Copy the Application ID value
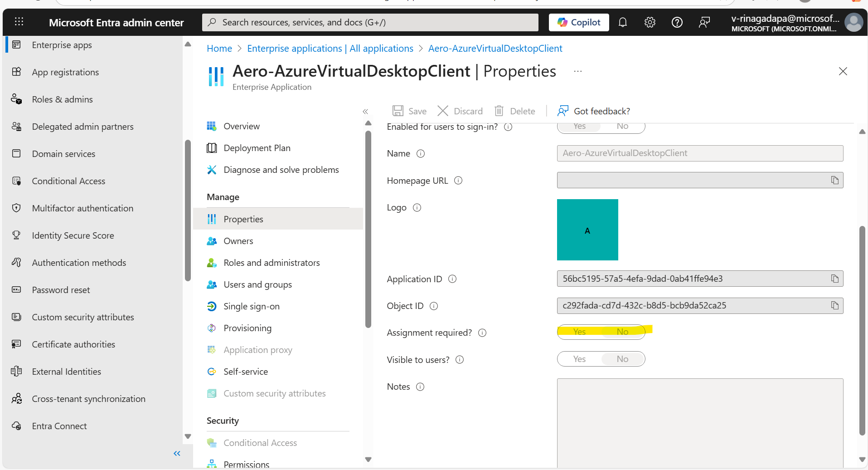The height and width of the screenshot is (470, 868). tap(835, 279)
